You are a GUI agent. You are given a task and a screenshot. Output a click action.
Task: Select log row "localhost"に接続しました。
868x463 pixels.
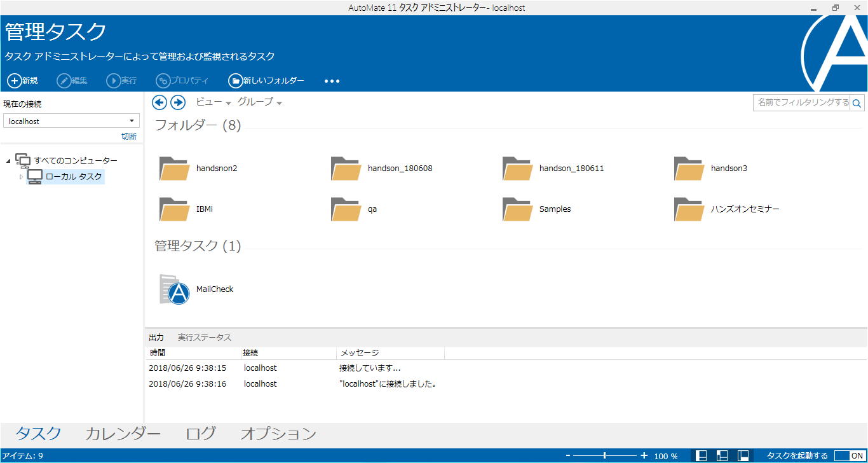coord(506,384)
